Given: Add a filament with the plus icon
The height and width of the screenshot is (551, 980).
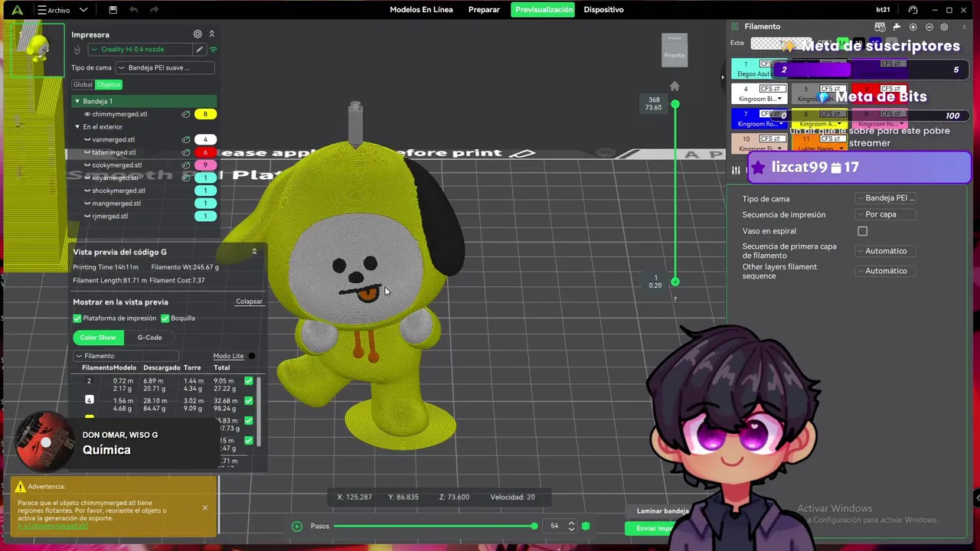Looking at the screenshot, I should pos(913,27).
